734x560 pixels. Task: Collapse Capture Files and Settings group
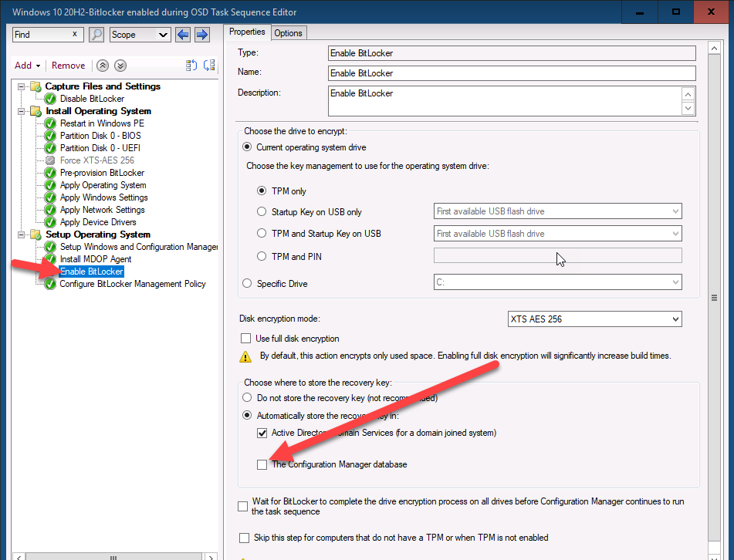click(21, 86)
